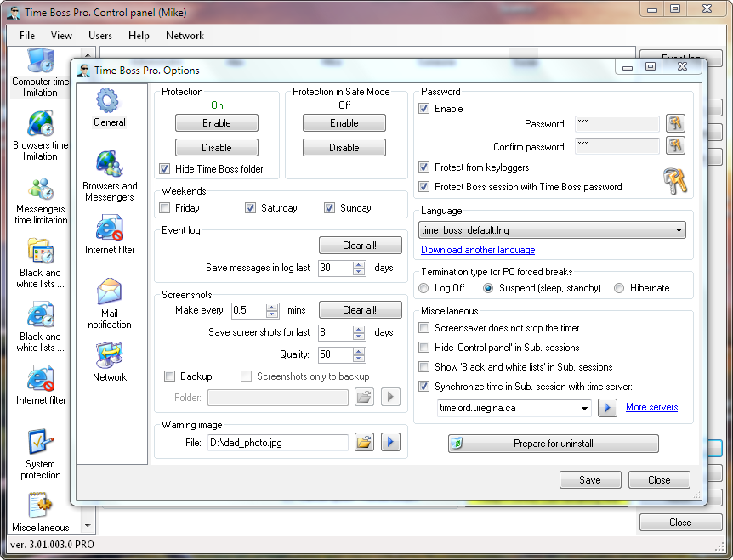Open Internet filter in Control panel sidebar
The image size is (733, 560).
click(x=40, y=384)
